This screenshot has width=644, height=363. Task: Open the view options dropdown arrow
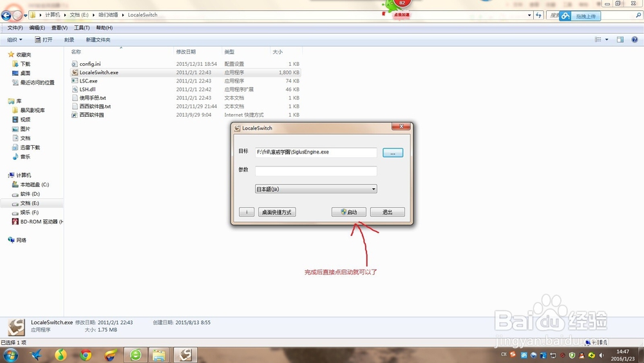tap(607, 39)
